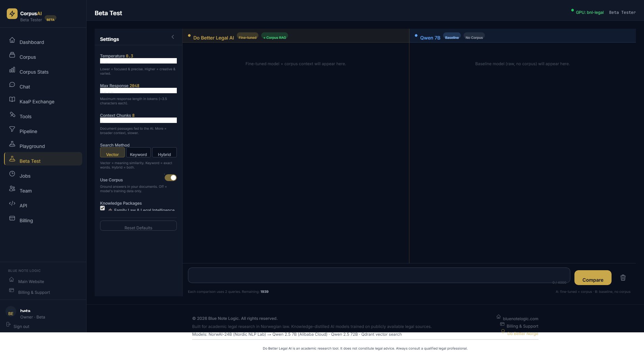
Task: Select the Beta Test sidebar entry
Action: 30,161
